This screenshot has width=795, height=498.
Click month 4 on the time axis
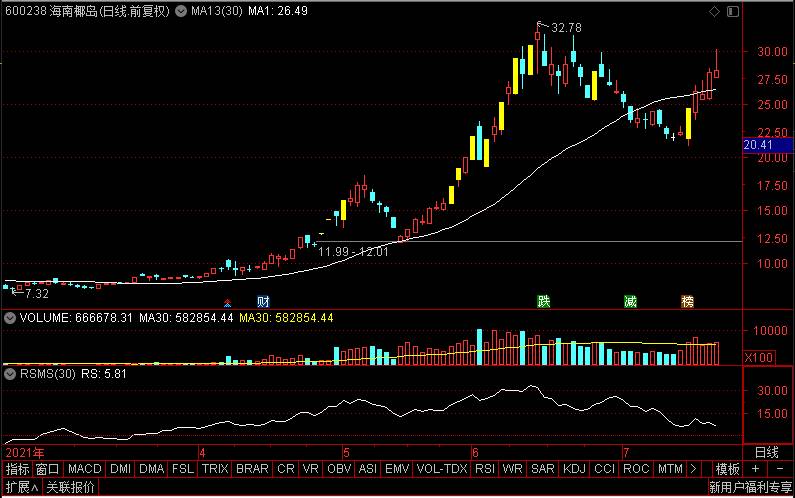click(x=202, y=452)
